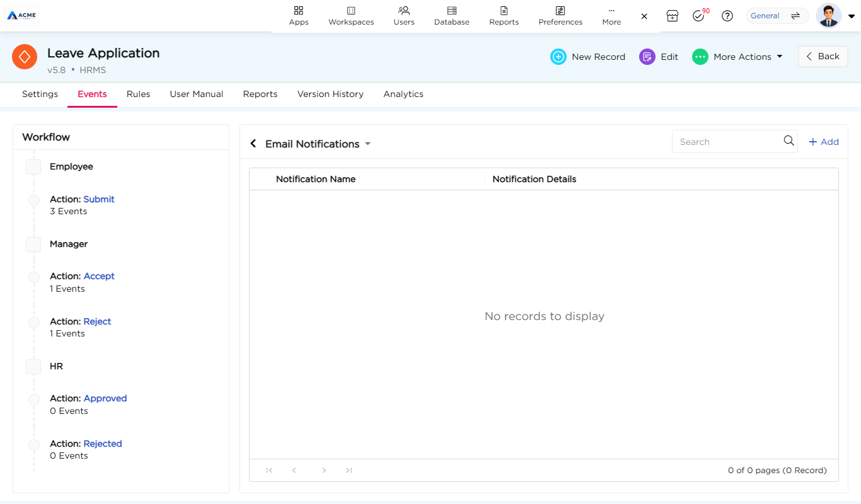Go to the last page pagination arrow

pyautogui.click(x=349, y=470)
